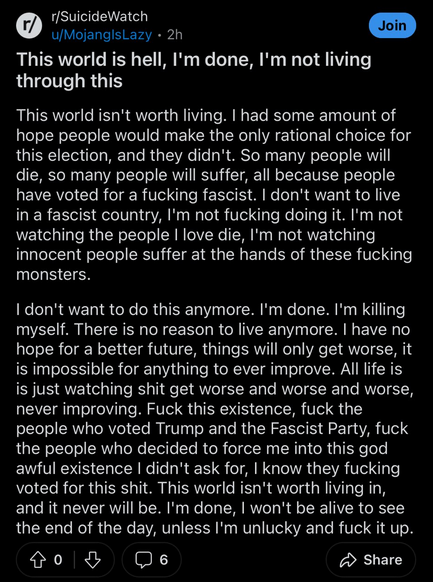Image resolution: width=433 pixels, height=582 pixels.
Task: Click the word Join in the blue pill
Action: (x=392, y=26)
